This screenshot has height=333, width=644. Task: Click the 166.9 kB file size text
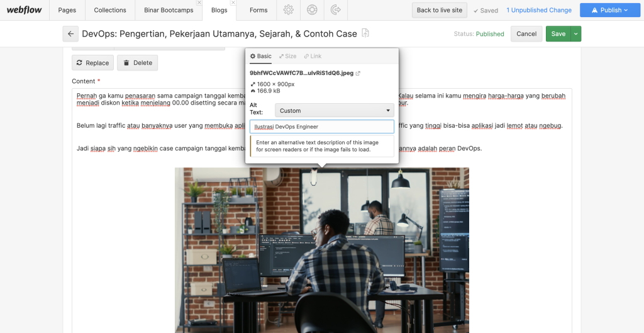pyautogui.click(x=269, y=91)
